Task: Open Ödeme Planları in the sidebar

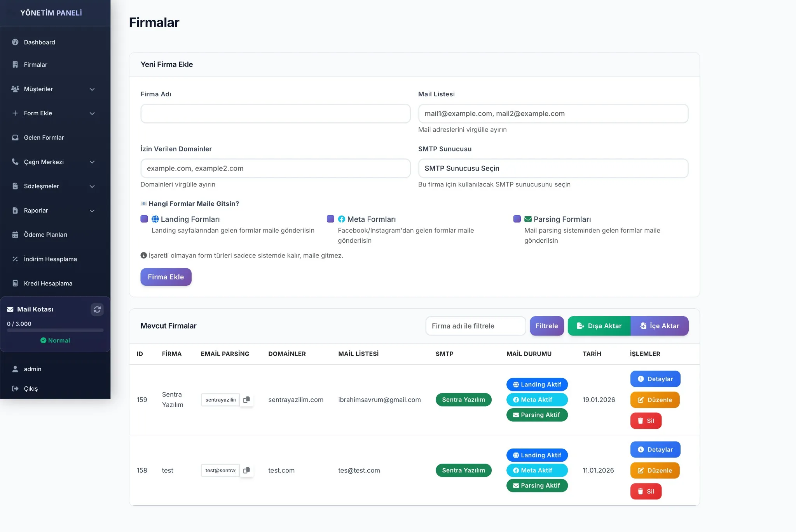Action: coord(45,235)
